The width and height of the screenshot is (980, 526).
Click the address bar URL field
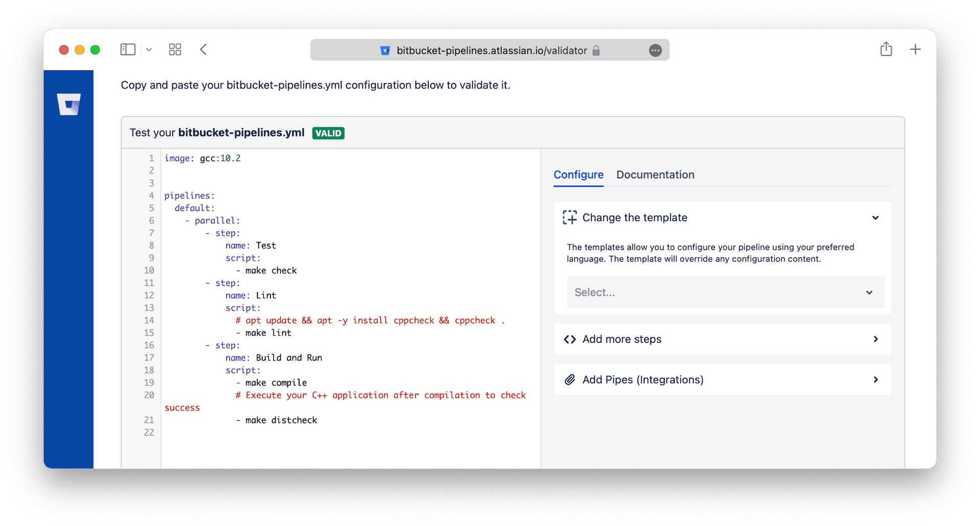pyautogui.click(x=490, y=50)
